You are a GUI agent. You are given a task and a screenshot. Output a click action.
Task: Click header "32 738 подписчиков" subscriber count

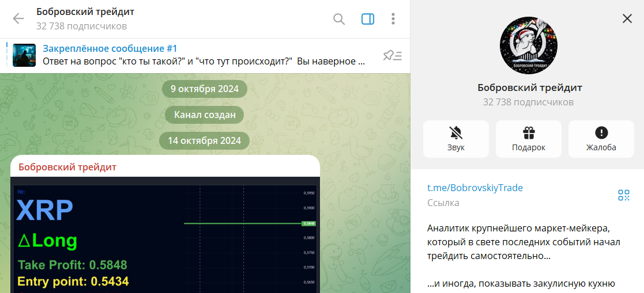click(x=81, y=26)
